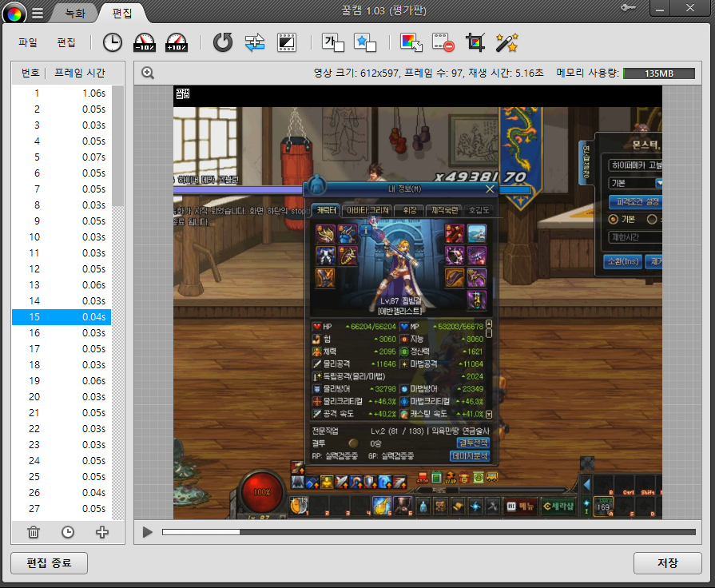
Task: Click the playback progress slider
Action: coord(429,532)
